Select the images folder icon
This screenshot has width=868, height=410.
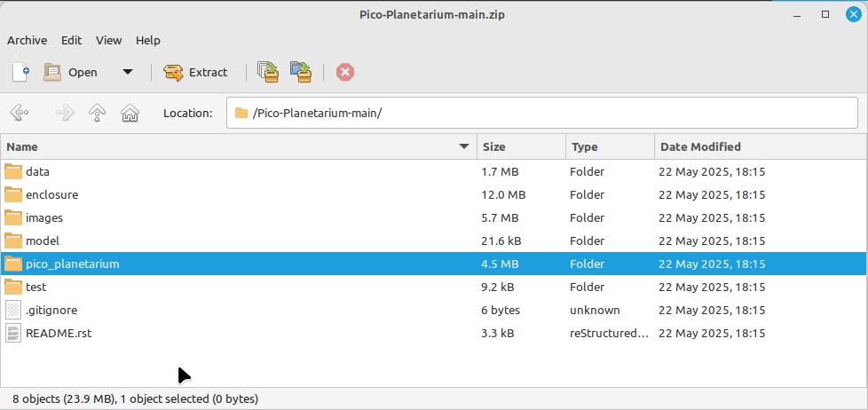pyautogui.click(x=12, y=218)
